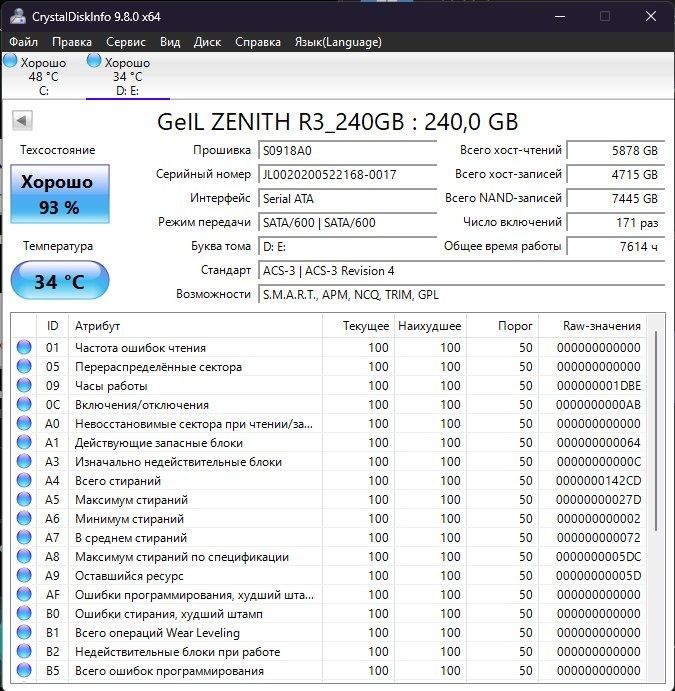This screenshot has height=691, width=675.
Task: Click the drive letter field D: E:
Action: [347, 246]
